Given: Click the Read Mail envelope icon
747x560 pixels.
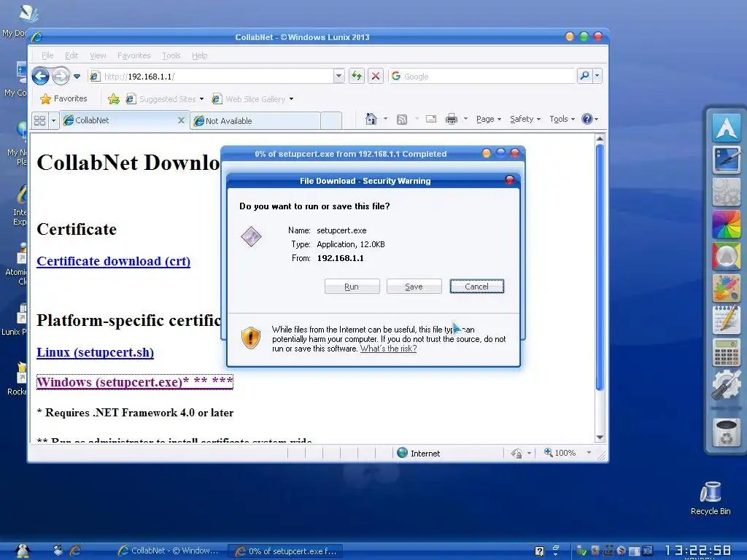Looking at the screenshot, I should [x=431, y=119].
